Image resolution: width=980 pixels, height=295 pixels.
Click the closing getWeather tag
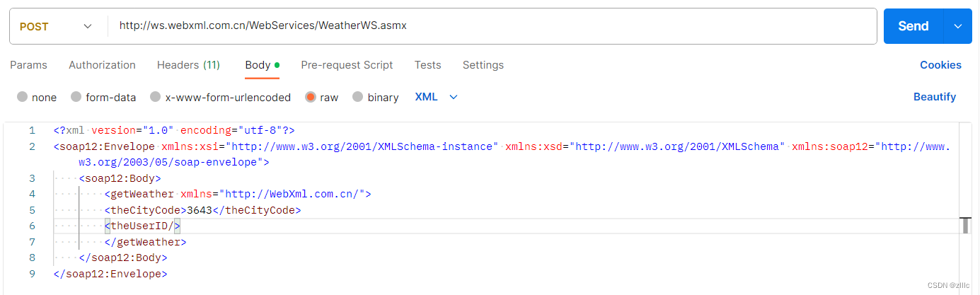(x=146, y=242)
